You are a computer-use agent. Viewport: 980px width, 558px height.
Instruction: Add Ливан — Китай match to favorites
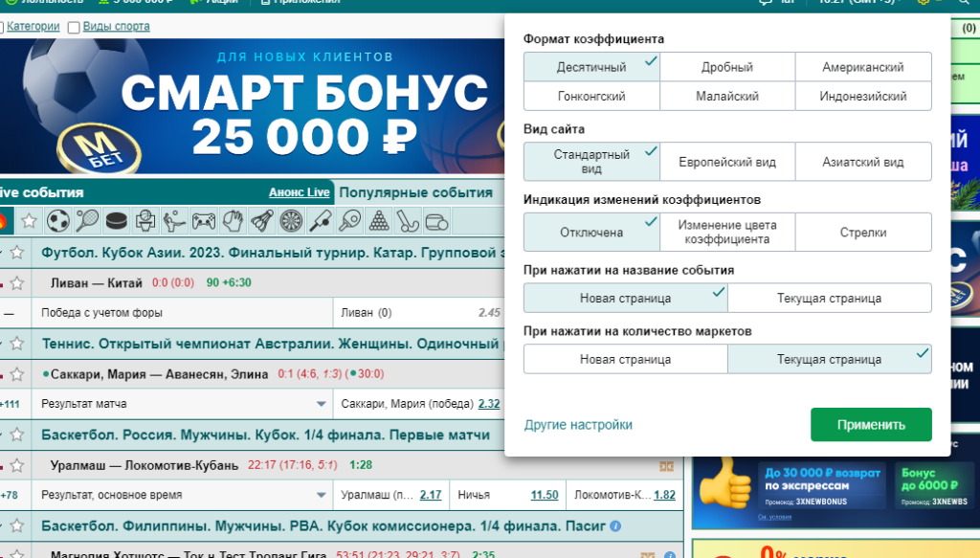pos(17,283)
